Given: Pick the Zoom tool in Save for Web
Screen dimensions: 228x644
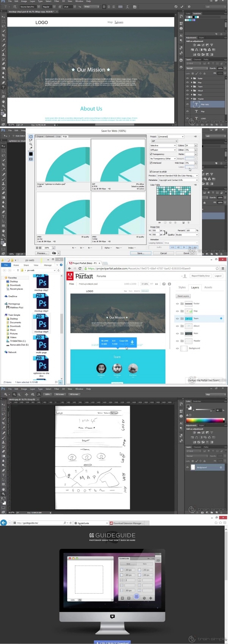Looking at the screenshot, I should pos(31,144).
